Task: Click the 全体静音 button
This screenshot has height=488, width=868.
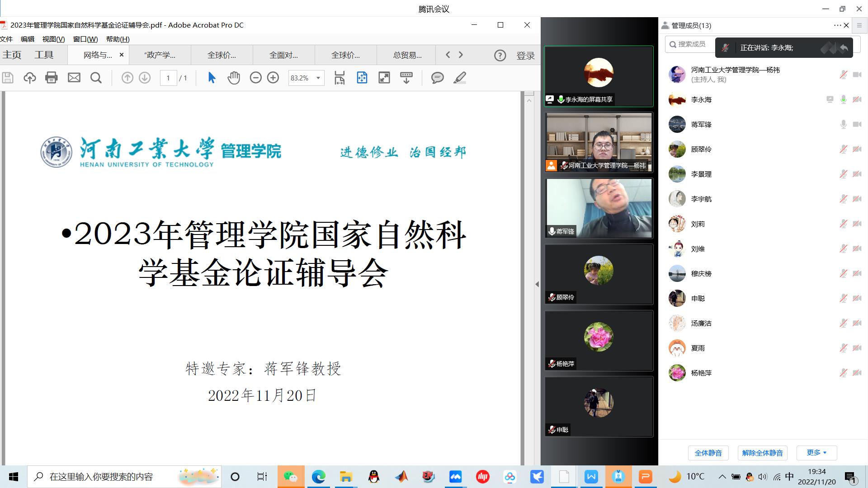Action: pyautogui.click(x=708, y=453)
